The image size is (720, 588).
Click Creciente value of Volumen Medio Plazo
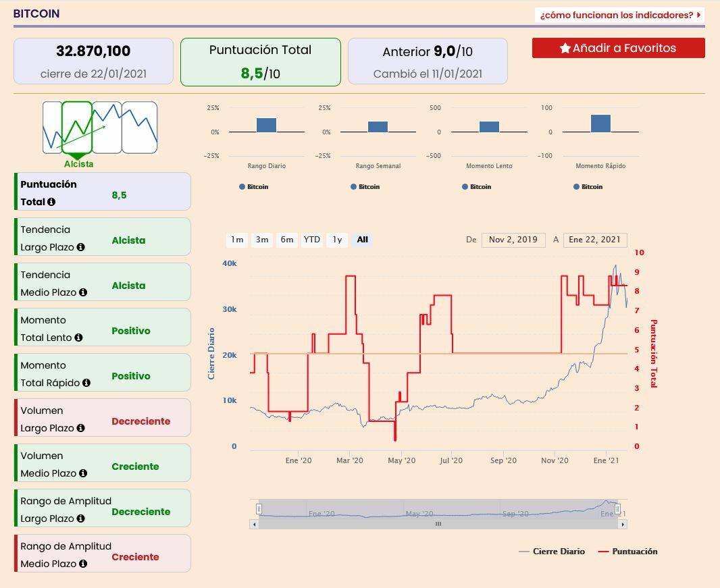(135, 466)
